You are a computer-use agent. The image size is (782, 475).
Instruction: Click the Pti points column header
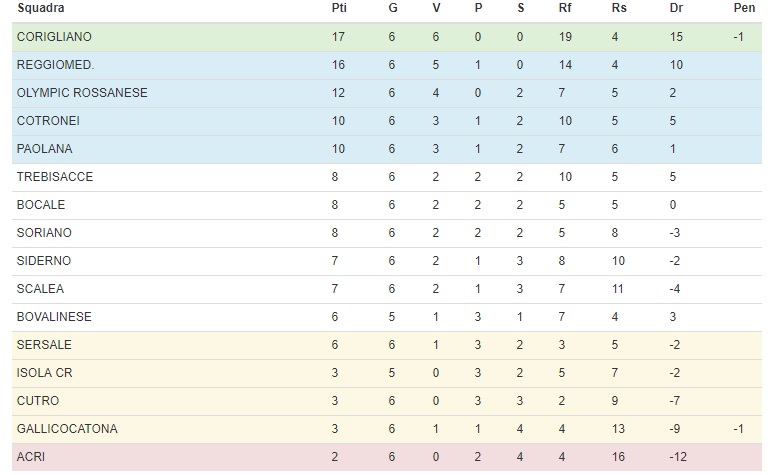(339, 8)
